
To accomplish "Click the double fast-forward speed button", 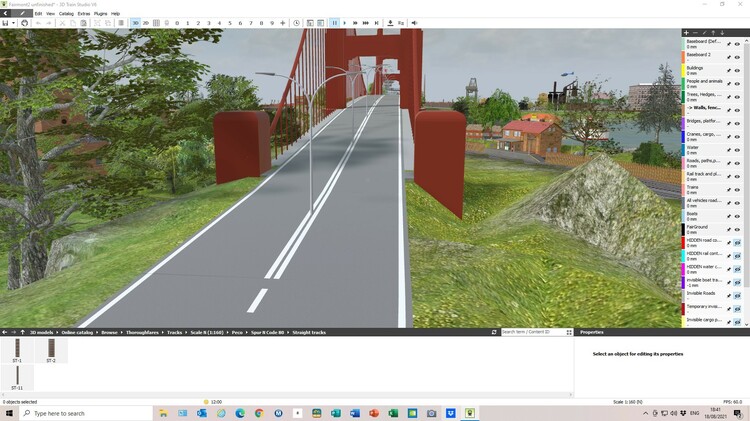I will coord(355,23).
